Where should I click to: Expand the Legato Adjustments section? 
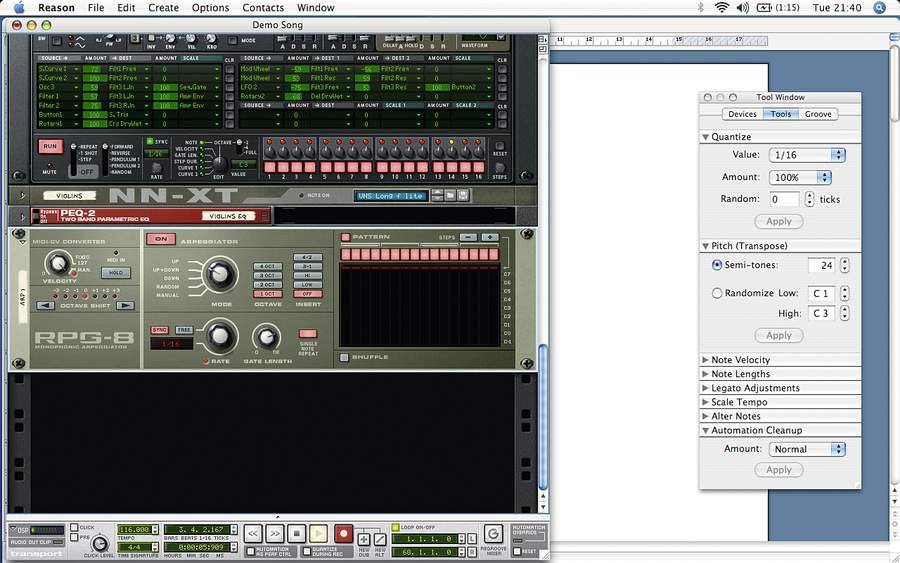(x=705, y=388)
